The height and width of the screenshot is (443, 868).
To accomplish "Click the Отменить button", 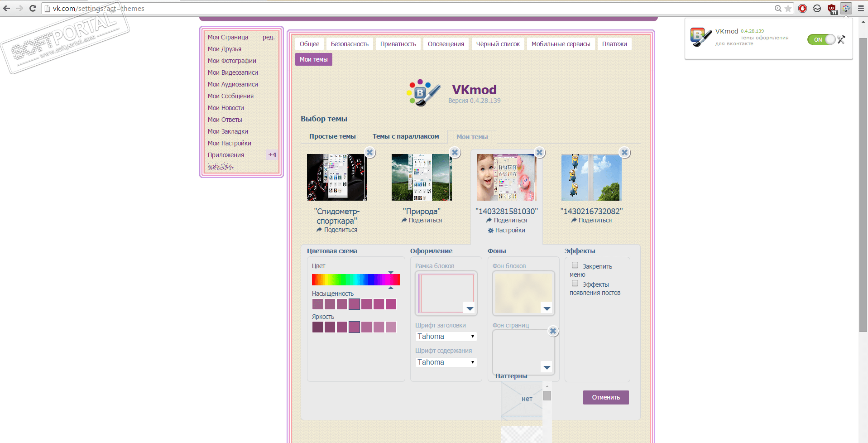I will 606,397.
